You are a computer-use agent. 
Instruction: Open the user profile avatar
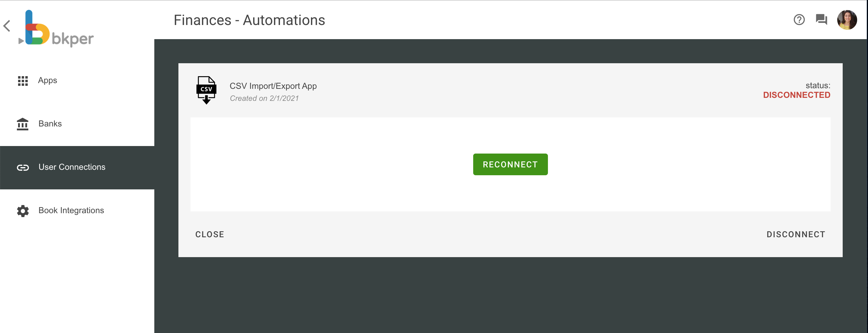tap(847, 20)
